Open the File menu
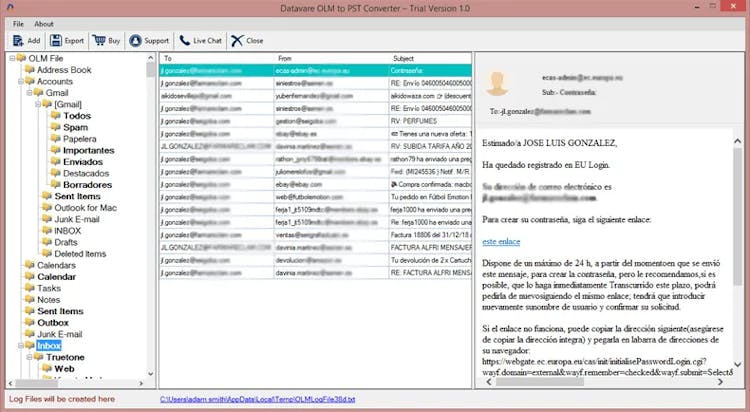The width and height of the screenshot is (750, 412). pyautogui.click(x=19, y=23)
